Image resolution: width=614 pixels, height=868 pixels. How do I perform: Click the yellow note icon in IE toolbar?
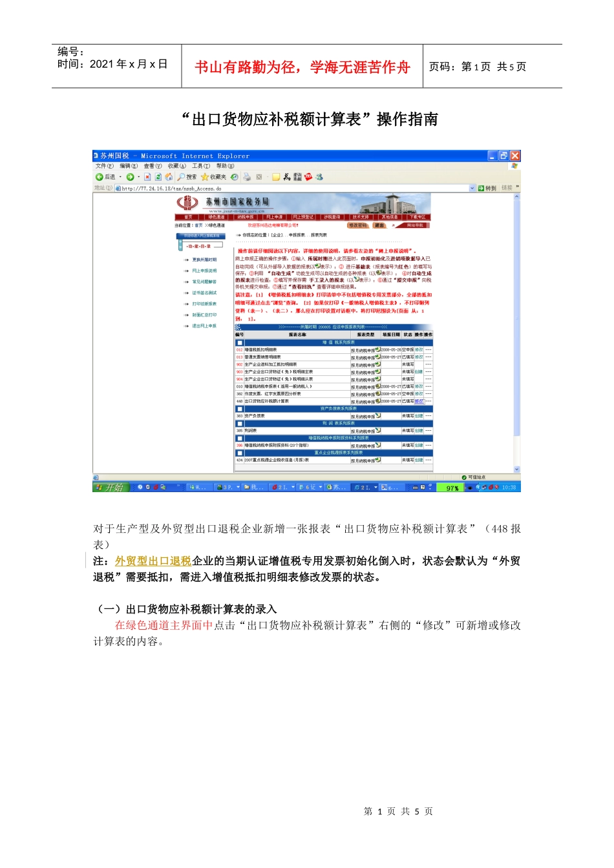tap(276, 176)
